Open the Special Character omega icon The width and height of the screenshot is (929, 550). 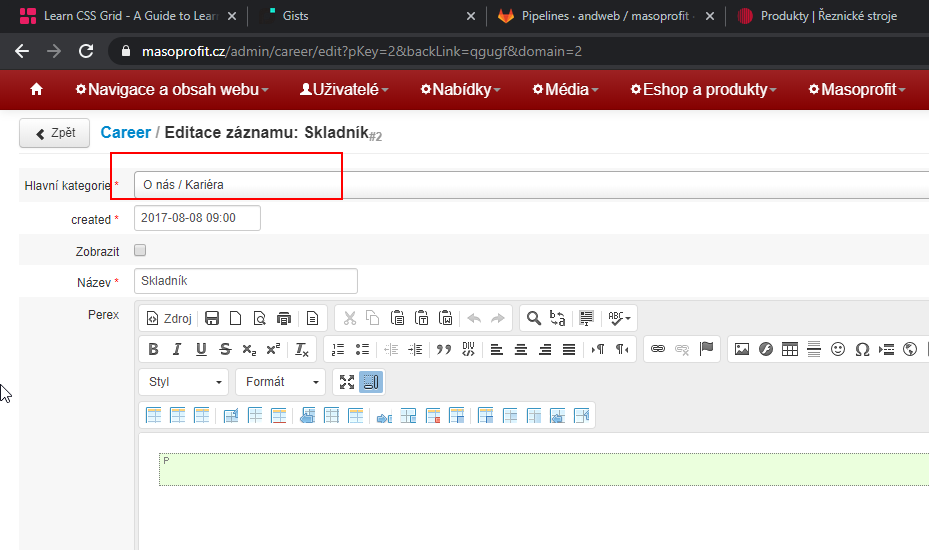862,349
